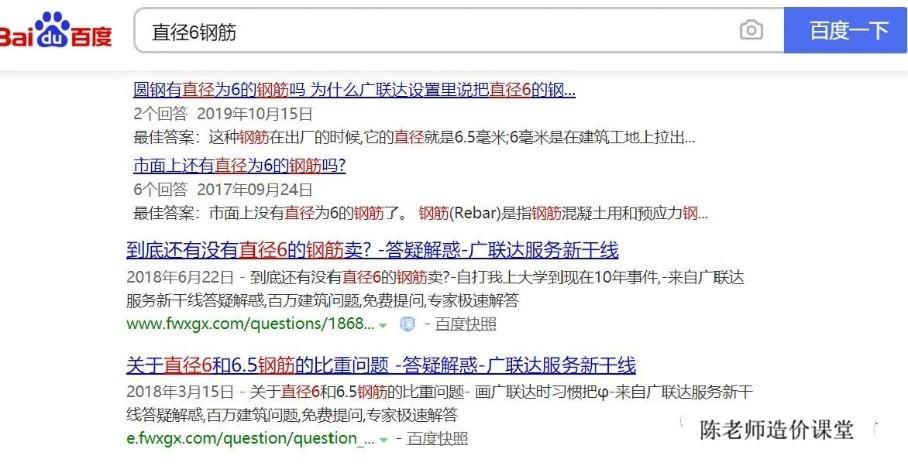Click the Baidu logo
The height and width of the screenshot is (466, 908).
coord(56,30)
